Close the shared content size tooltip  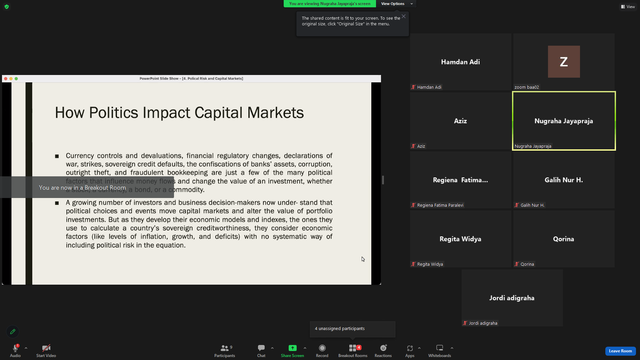point(404,16)
